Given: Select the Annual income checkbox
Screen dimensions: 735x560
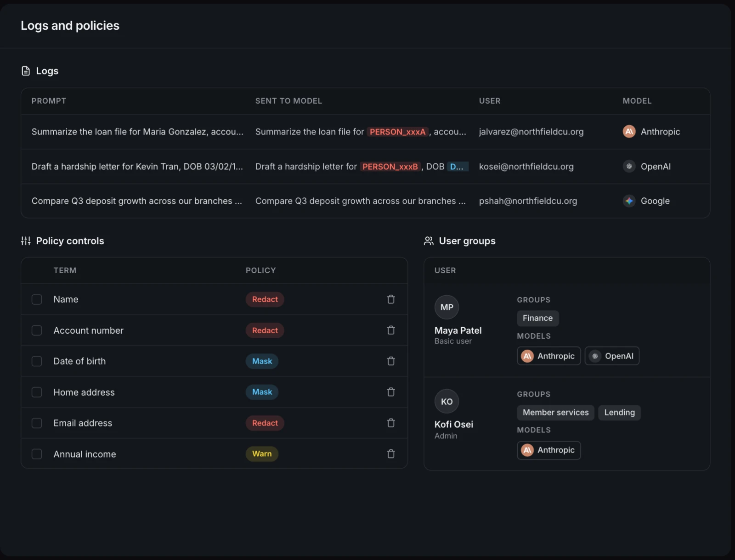Looking at the screenshot, I should (37, 454).
